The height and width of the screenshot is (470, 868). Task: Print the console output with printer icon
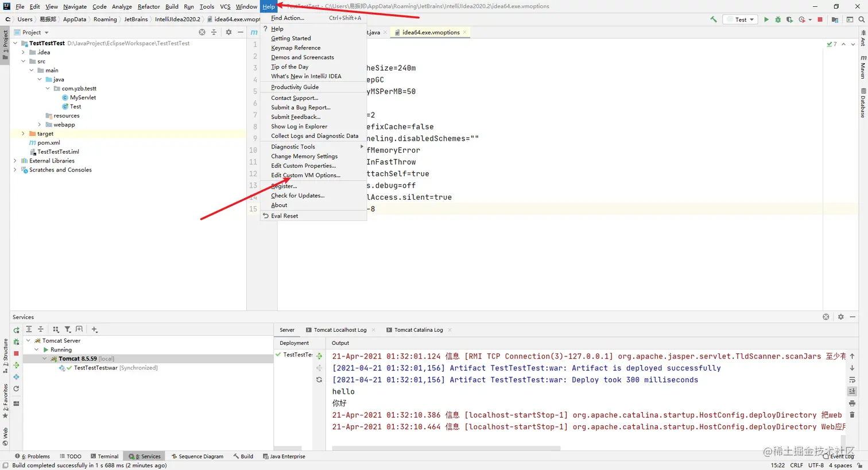[852, 403]
